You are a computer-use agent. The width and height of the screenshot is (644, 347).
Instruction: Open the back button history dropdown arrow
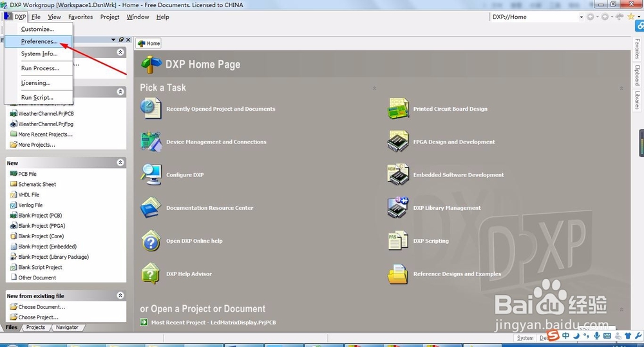click(x=597, y=17)
